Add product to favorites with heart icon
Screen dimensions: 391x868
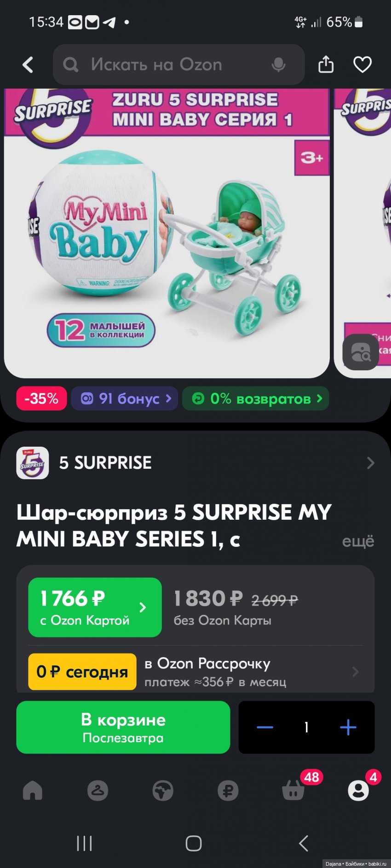coord(362,64)
